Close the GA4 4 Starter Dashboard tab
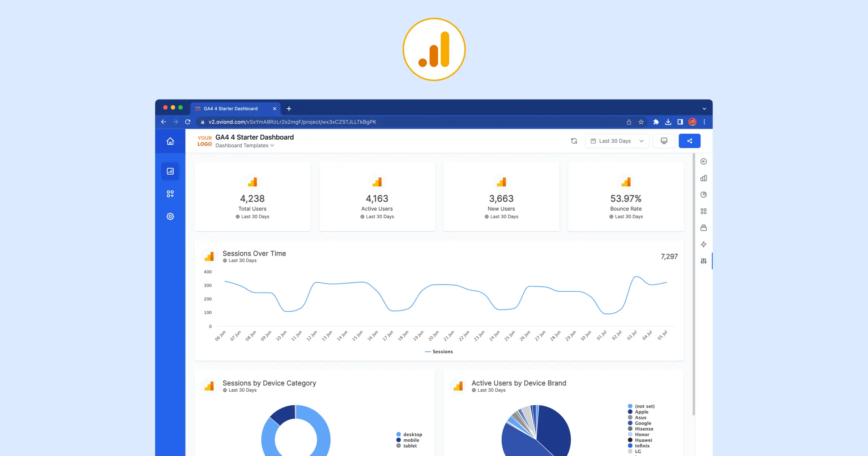 pos(275,109)
